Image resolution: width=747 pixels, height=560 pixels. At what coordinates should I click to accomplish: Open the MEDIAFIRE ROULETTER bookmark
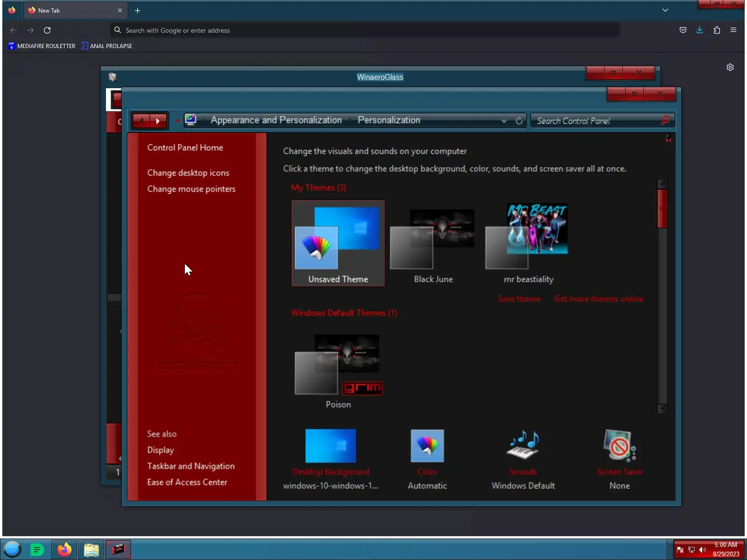click(x=42, y=46)
